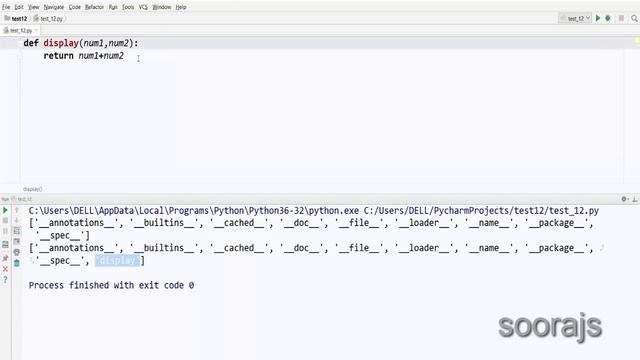Open the Navigate menu
The height and width of the screenshot is (360, 640).
(54, 7)
